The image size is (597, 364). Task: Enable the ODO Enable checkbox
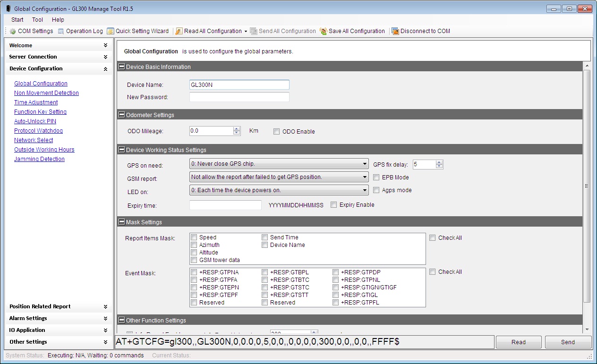(277, 132)
